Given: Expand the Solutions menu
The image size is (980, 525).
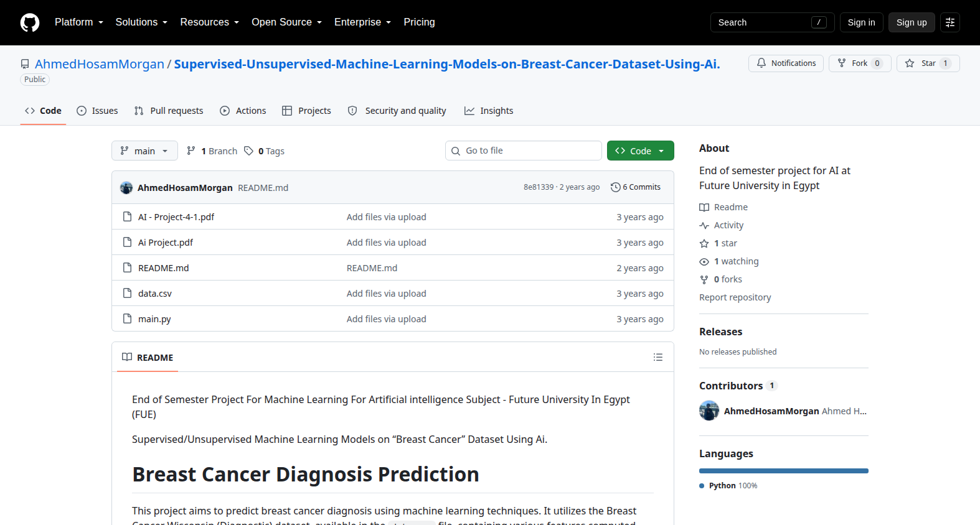Looking at the screenshot, I should (141, 22).
